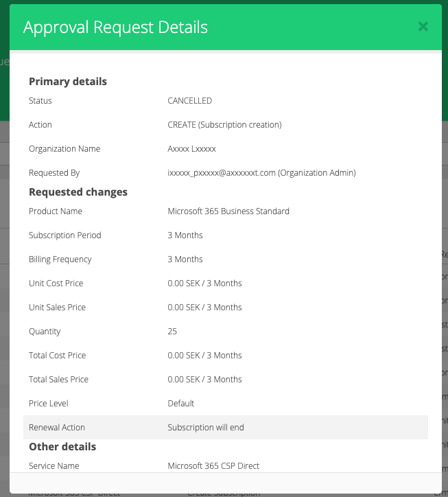Click the Default price level value
This screenshot has height=497, width=448.
click(181, 404)
